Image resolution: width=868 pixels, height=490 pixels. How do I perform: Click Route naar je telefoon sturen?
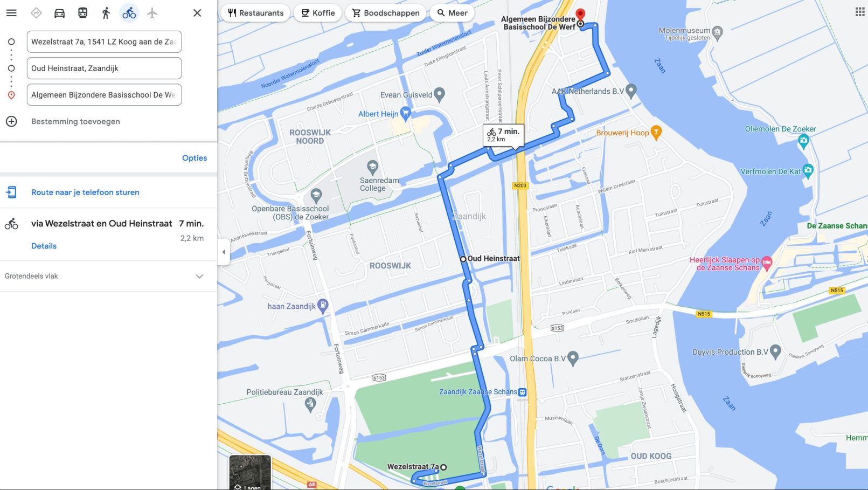pyautogui.click(x=85, y=192)
